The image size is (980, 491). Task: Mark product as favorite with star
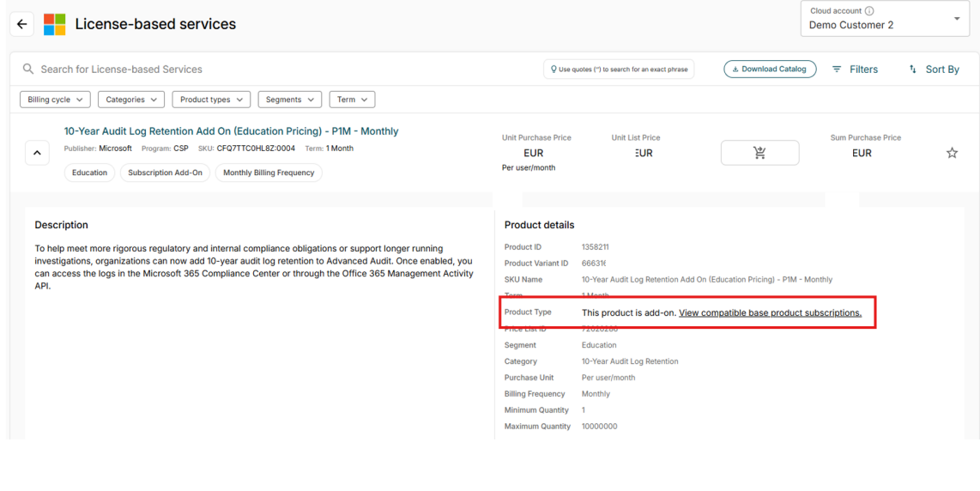tap(952, 153)
